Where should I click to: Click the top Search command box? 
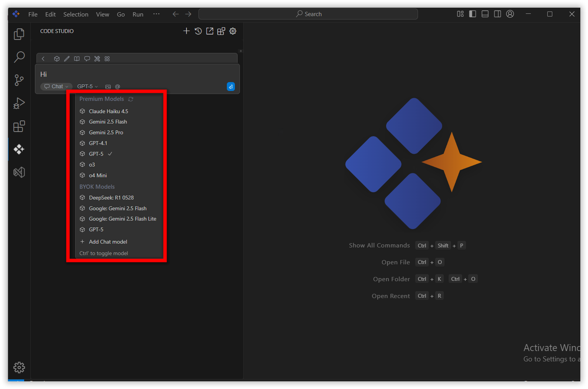click(308, 14)
